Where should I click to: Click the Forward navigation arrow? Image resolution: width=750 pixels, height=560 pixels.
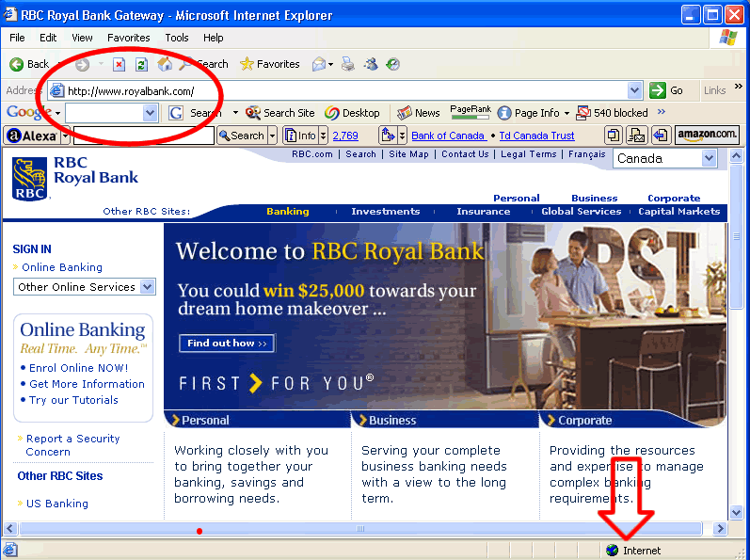pyautogui.click(x=82, y=64)
